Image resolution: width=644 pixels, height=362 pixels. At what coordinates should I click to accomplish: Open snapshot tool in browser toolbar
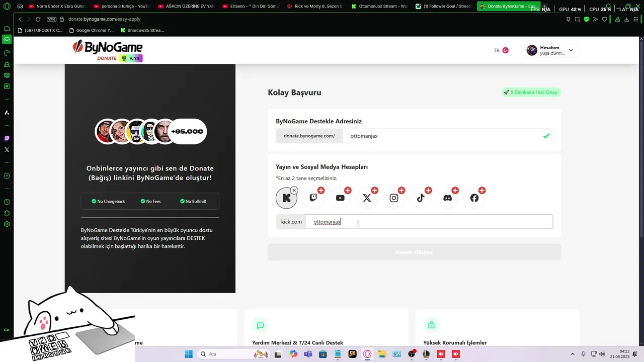coord(577,19)
